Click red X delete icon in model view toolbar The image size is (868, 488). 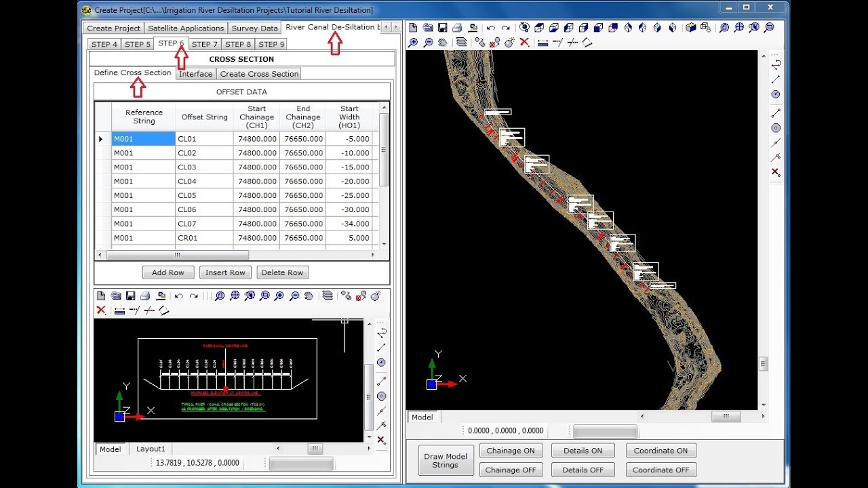pos(524,42)
